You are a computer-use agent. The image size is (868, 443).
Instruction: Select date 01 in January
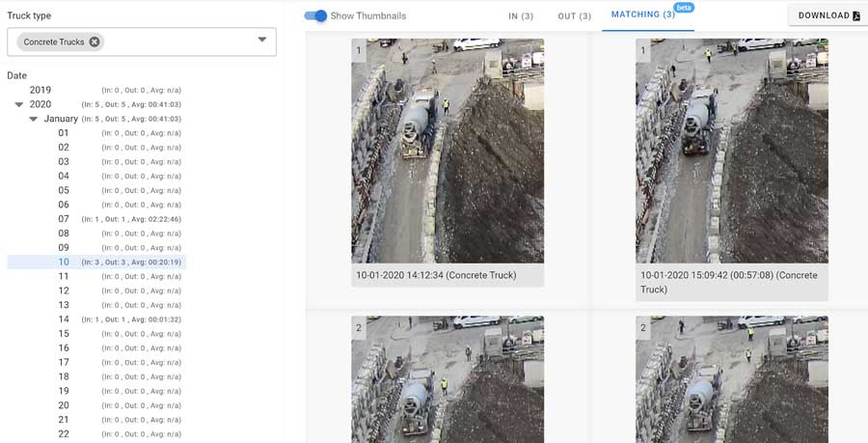96,133
